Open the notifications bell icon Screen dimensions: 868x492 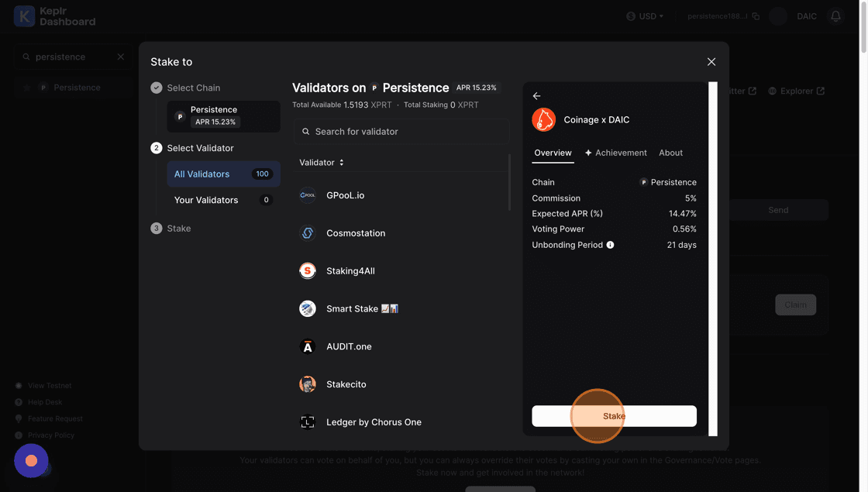[835, 16]
